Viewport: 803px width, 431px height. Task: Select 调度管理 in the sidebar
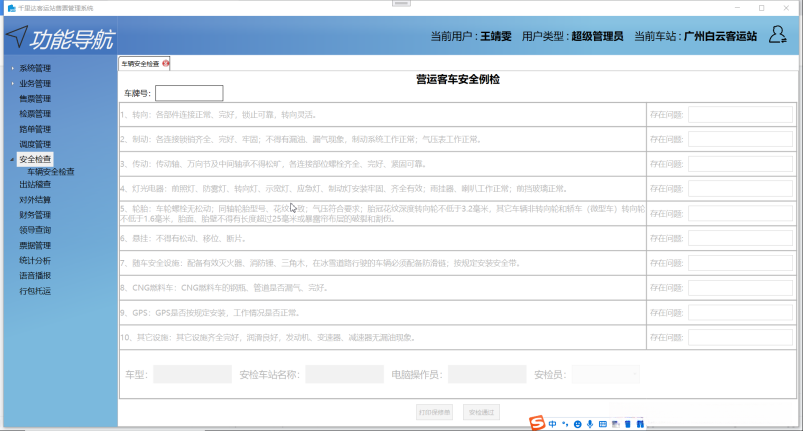(x=35, y=144)
